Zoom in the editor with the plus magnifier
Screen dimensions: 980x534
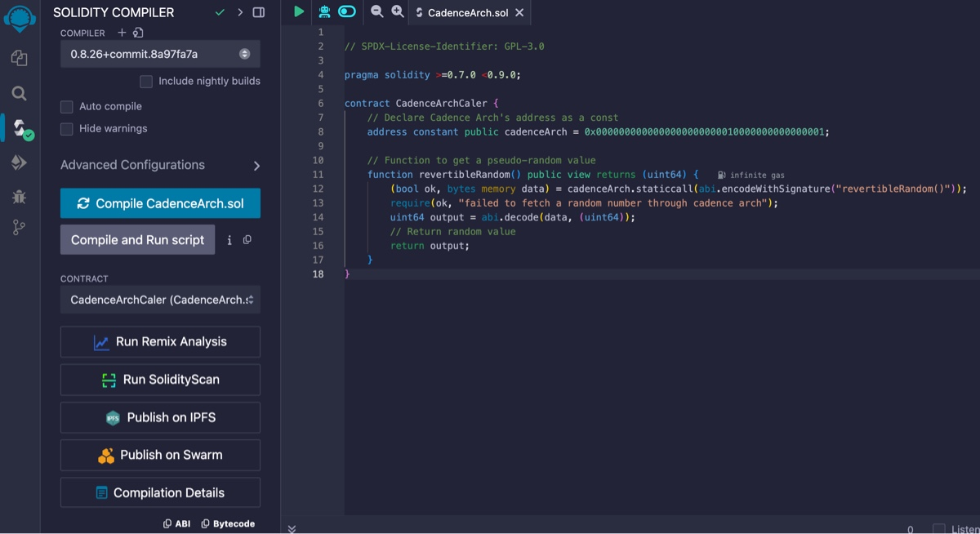point(396,11)
